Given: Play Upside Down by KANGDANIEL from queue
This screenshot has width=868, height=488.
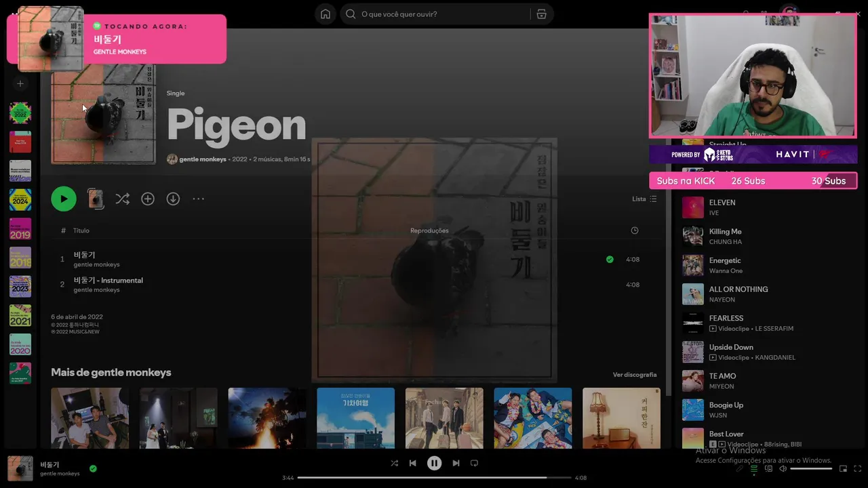Looking at the screenshot, I should click(766, 352).
